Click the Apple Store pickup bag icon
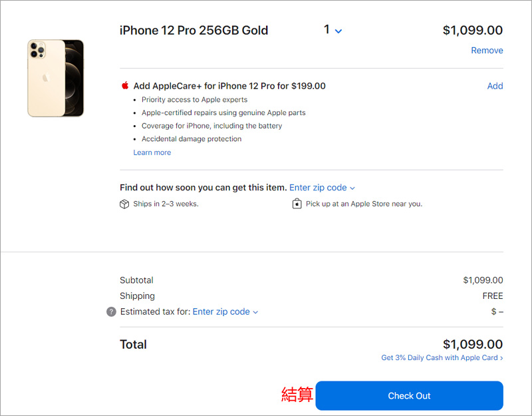 [x=297, y=204]
